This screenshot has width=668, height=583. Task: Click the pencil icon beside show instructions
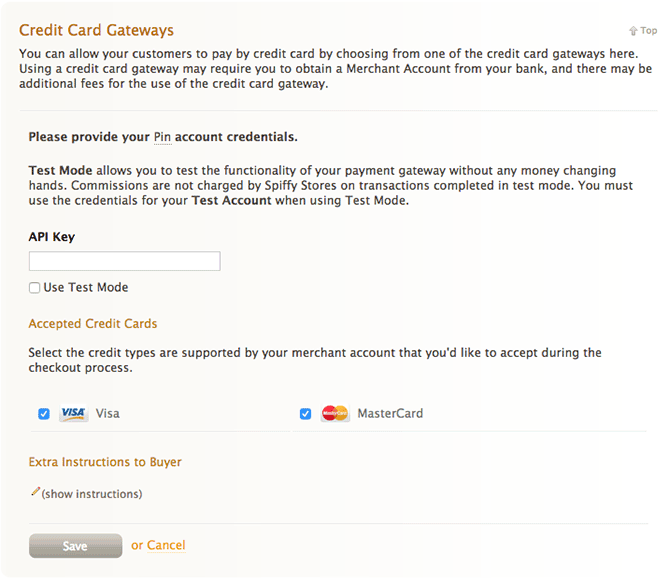point(35,491)
